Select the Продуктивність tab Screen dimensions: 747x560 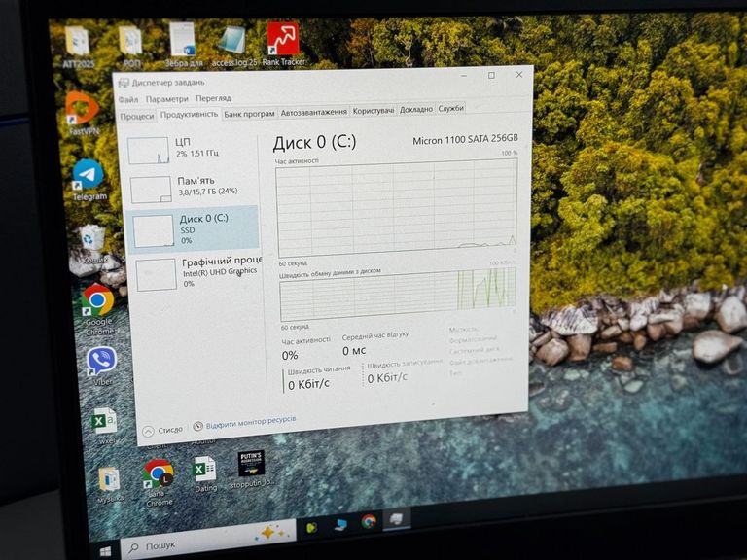click(x=189, y=115)
